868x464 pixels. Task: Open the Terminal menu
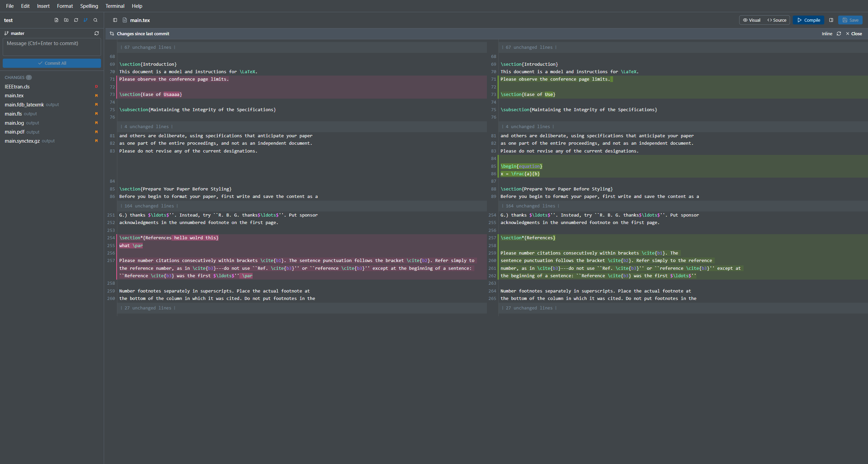pos(115,6)
